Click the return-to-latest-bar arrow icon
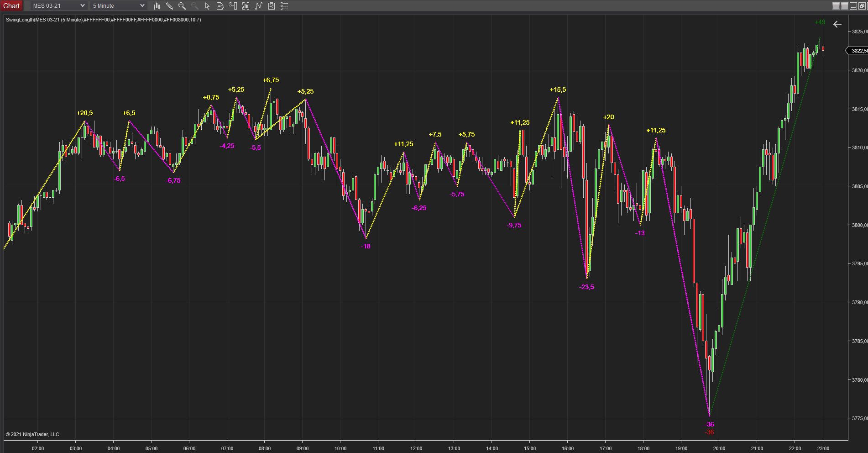868x453 pixels. pos(837,24)
